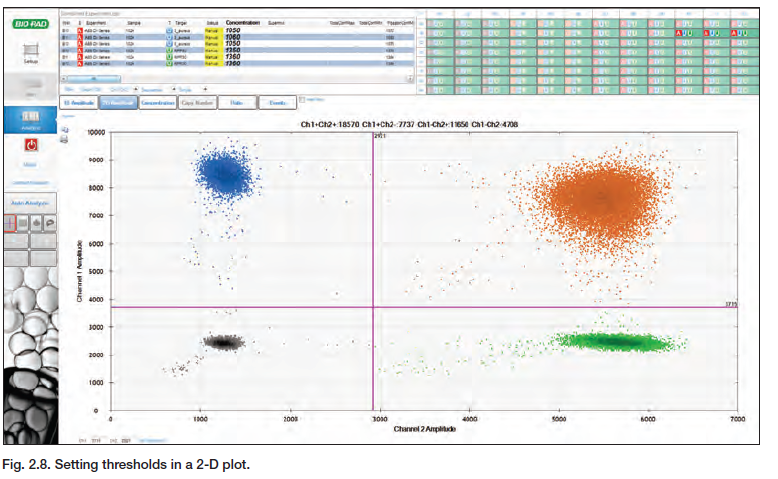Switch to the 1D Amplitude tab
The width and height of the screenshot is (778, 479).
77,102
